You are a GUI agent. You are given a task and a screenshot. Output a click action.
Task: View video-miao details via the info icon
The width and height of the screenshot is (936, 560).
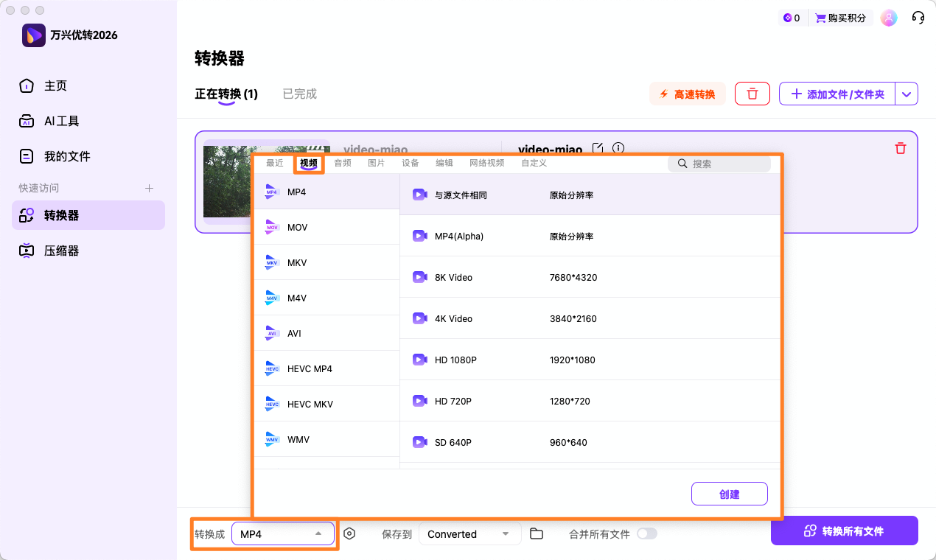tap(618, 148)
